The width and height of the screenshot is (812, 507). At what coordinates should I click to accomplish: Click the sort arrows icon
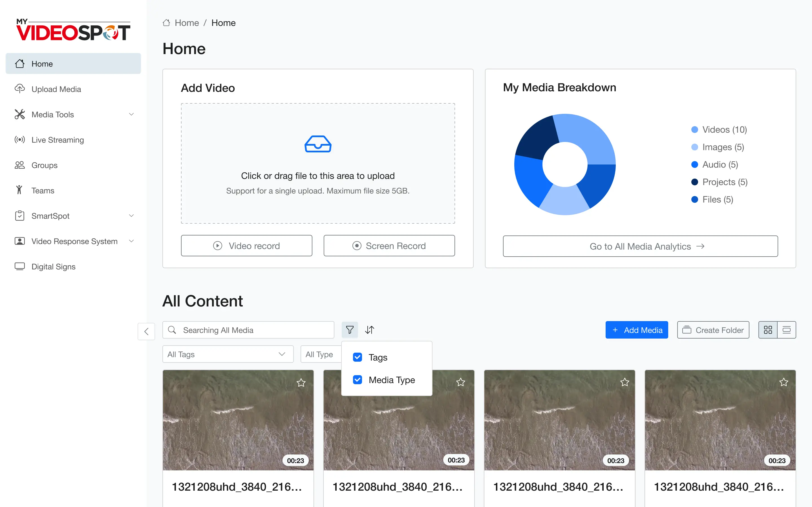coord(369,330)
